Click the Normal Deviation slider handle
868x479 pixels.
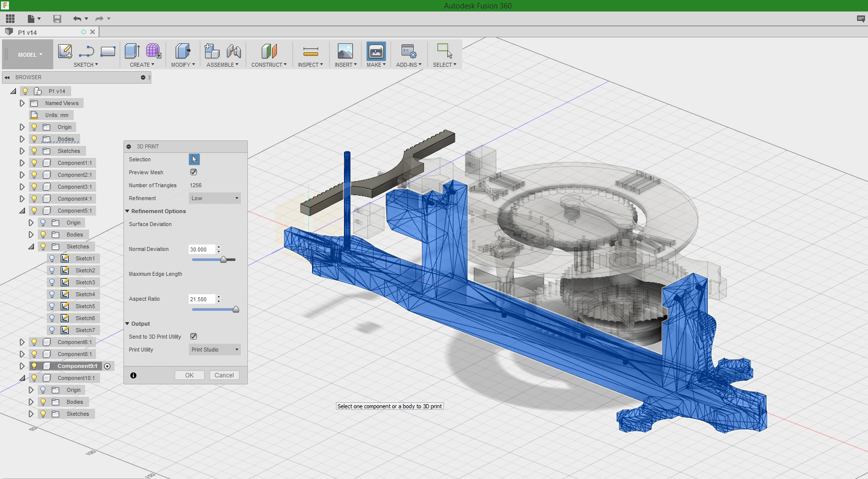(x=223, y=259)
